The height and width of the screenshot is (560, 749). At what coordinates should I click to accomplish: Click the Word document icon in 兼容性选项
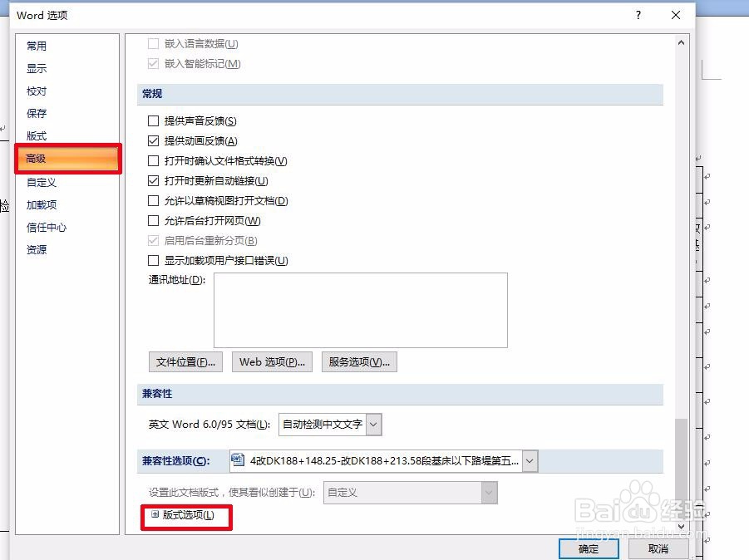coord(238,460)
